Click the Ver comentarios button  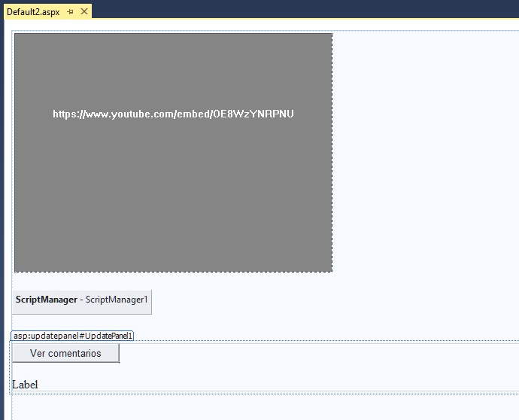[x=65, y=353]
